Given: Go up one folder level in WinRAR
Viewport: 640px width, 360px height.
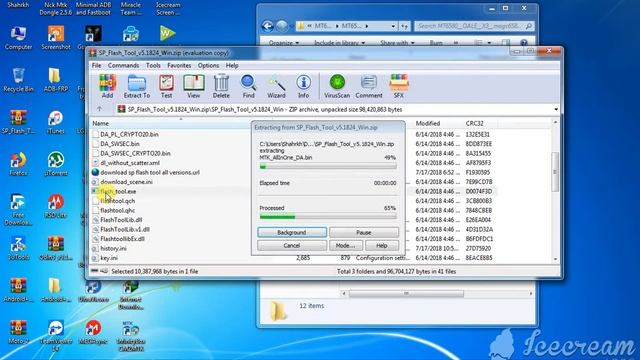Looking at the screenshot, I should coord(100,109).
